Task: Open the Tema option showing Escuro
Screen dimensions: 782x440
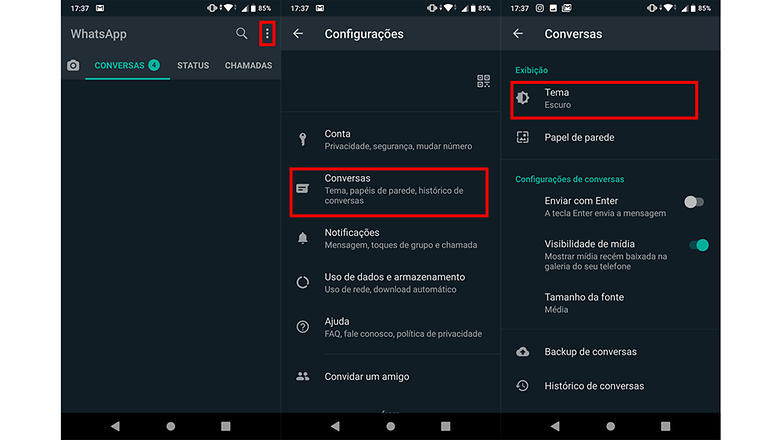Action: [604, 100]
